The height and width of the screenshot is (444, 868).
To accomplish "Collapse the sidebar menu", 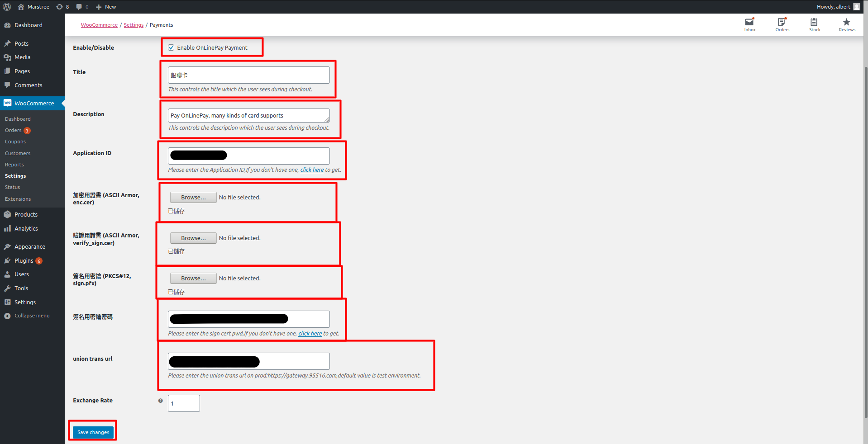I will [27, 316].
